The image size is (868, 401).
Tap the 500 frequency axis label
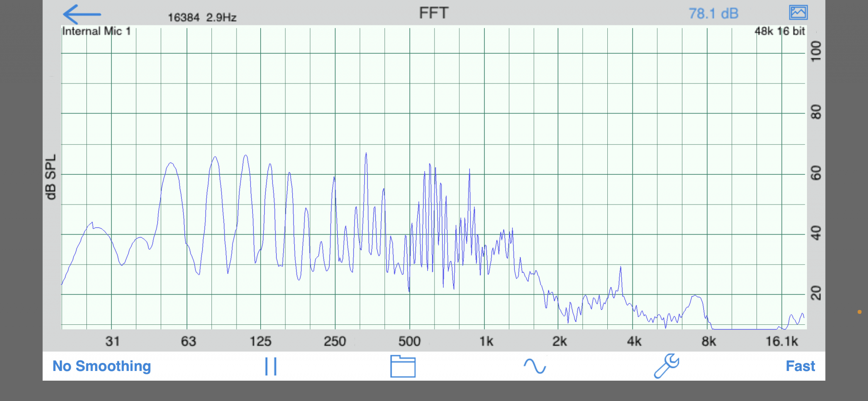(409, 341)
